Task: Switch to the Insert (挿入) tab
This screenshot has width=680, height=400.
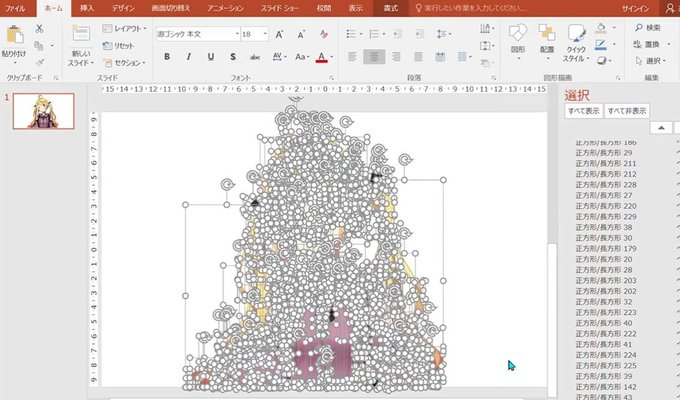Action: pyautogui.click(x=87, y=8)
